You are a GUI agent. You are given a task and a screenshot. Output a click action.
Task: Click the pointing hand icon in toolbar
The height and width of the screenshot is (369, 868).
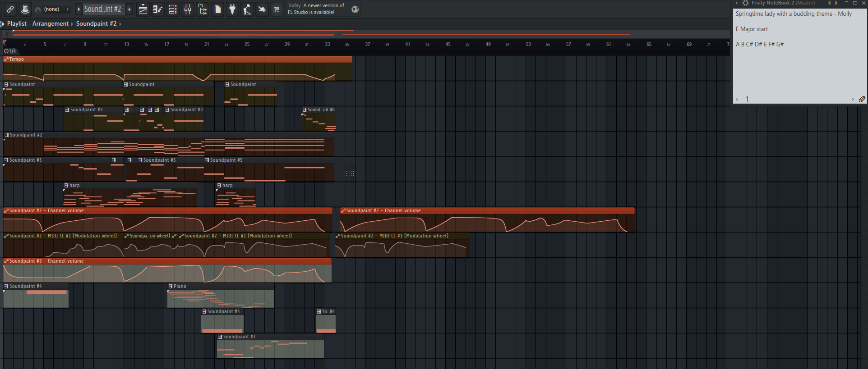coord(262,9)
